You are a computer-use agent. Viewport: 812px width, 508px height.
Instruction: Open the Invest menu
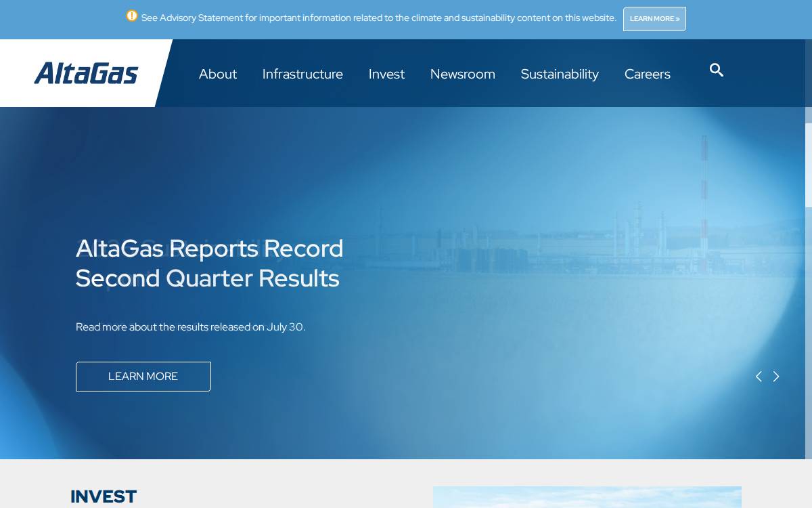point(386,74)
